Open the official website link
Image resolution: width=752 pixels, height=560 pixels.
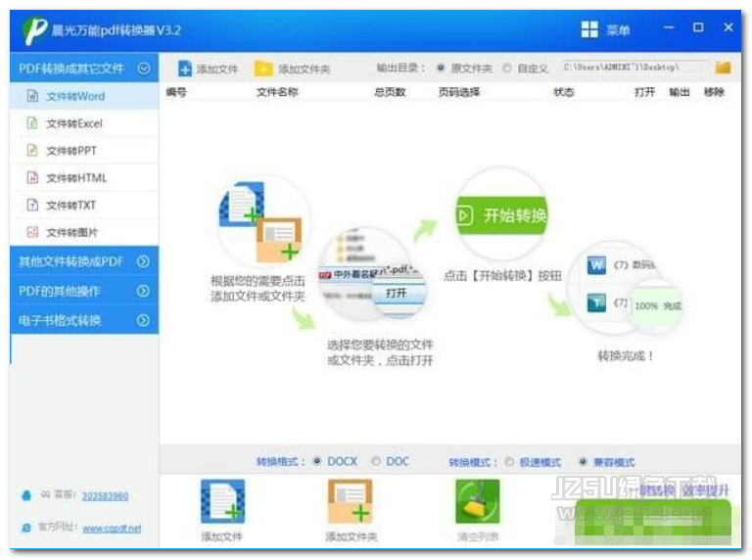tap(112, 529)
